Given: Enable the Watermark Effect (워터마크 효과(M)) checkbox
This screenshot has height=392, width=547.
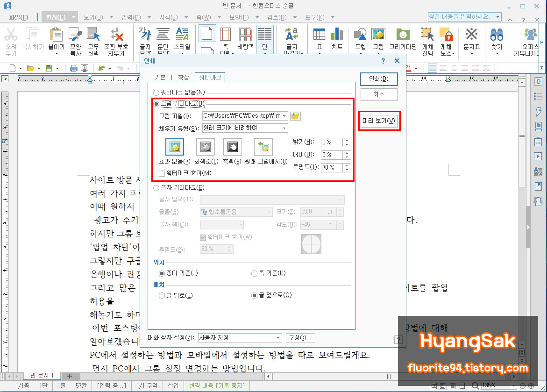Looking at the screenshot, I should (x=162, y=173).
